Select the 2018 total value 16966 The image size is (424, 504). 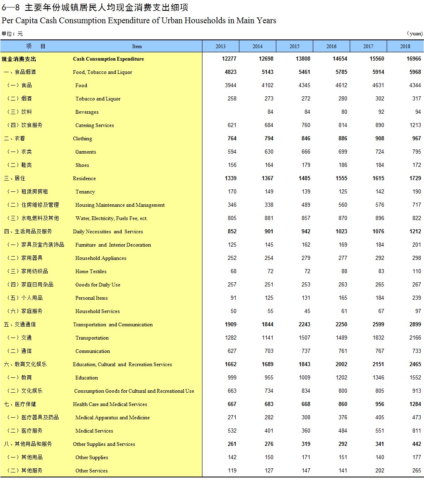(414, 59)
